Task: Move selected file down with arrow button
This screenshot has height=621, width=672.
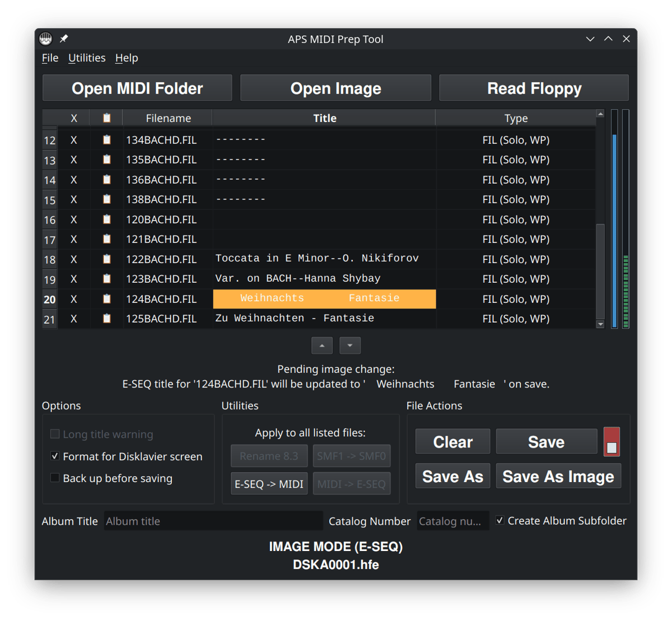Action: [x=350, y=345]
